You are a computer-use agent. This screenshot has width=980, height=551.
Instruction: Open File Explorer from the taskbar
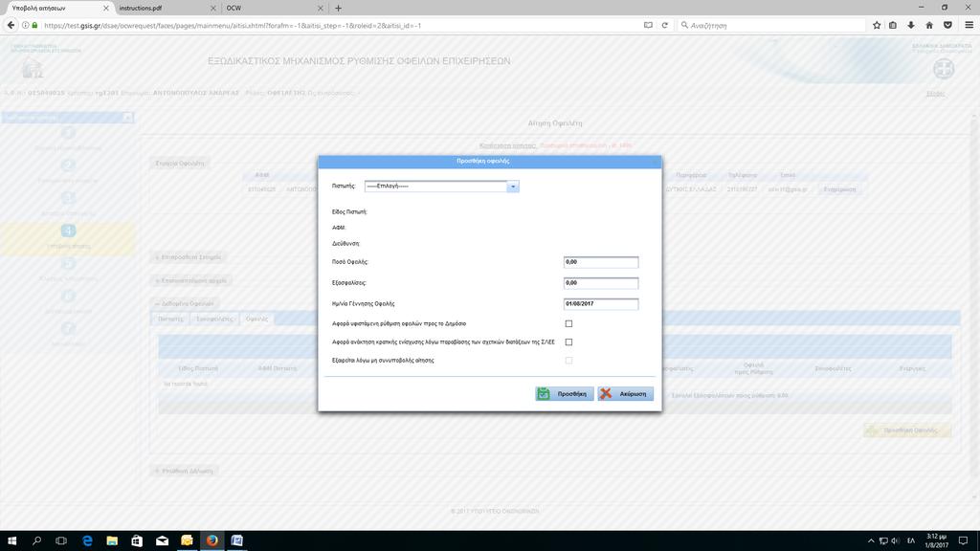click(x=112, y=540)
